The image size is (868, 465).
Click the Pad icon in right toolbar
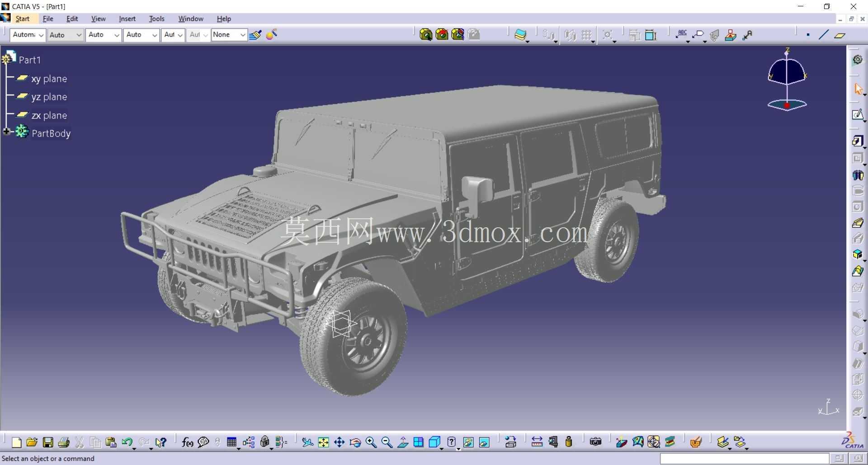tap(858, 141)
